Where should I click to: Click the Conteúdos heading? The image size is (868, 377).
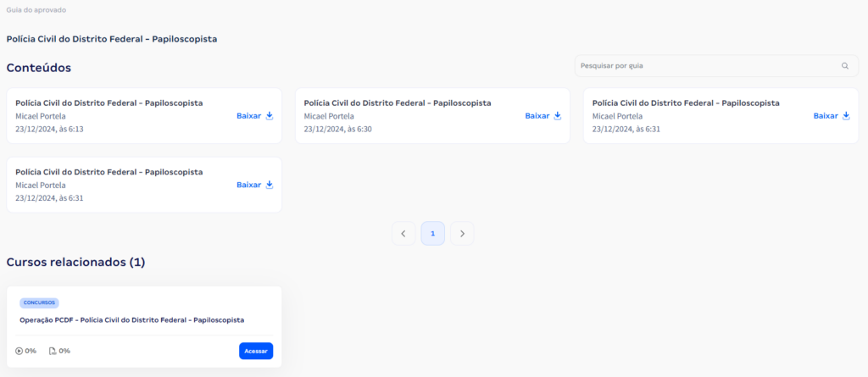click(39, 68)
